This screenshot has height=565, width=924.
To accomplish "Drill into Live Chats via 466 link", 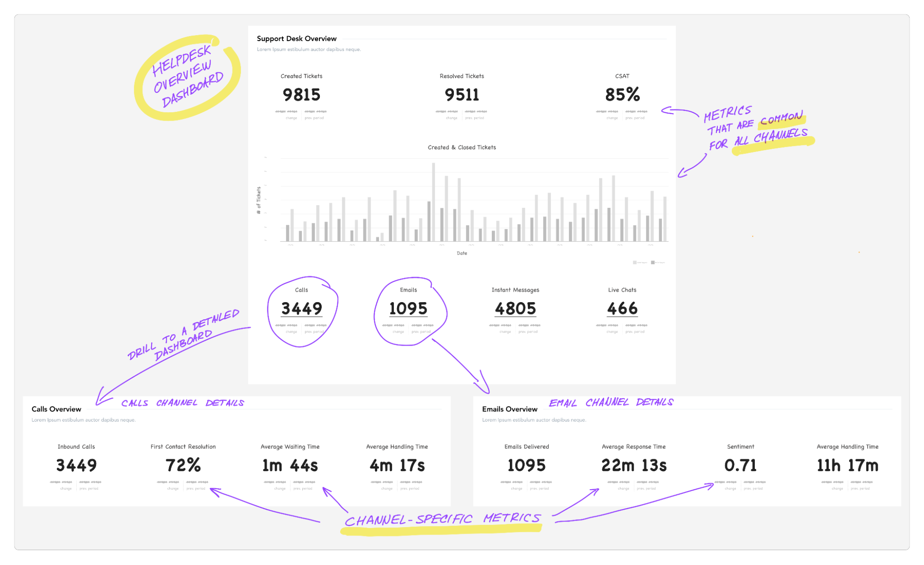I will [x=622, y=308].
